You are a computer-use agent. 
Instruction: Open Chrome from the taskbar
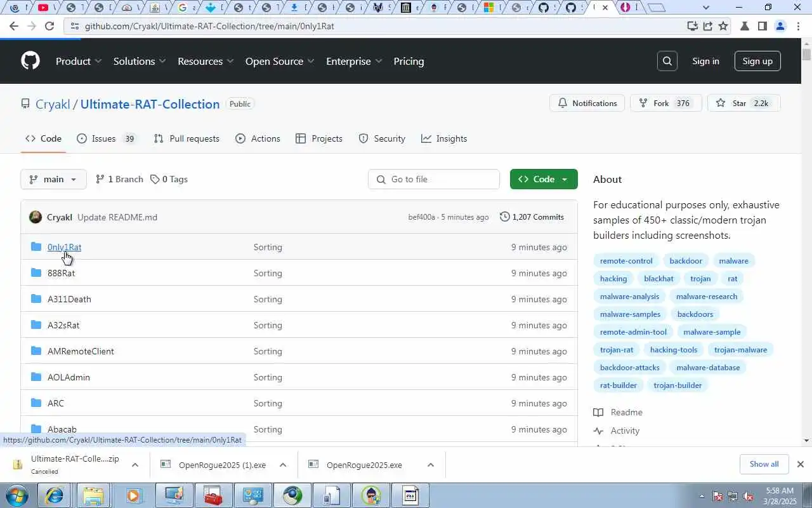pos(292,495)
